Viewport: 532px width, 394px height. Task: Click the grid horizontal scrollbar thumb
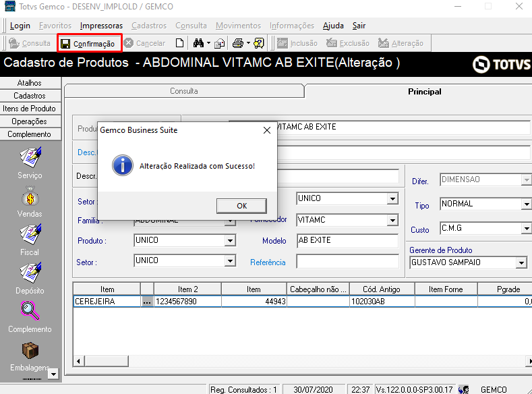click(107, 361)
